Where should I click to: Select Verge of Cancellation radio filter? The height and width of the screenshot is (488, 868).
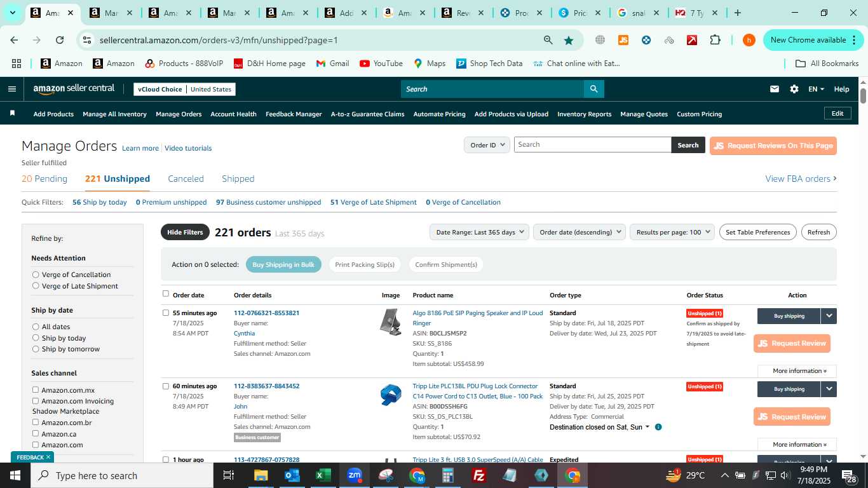tap(36, 274)
